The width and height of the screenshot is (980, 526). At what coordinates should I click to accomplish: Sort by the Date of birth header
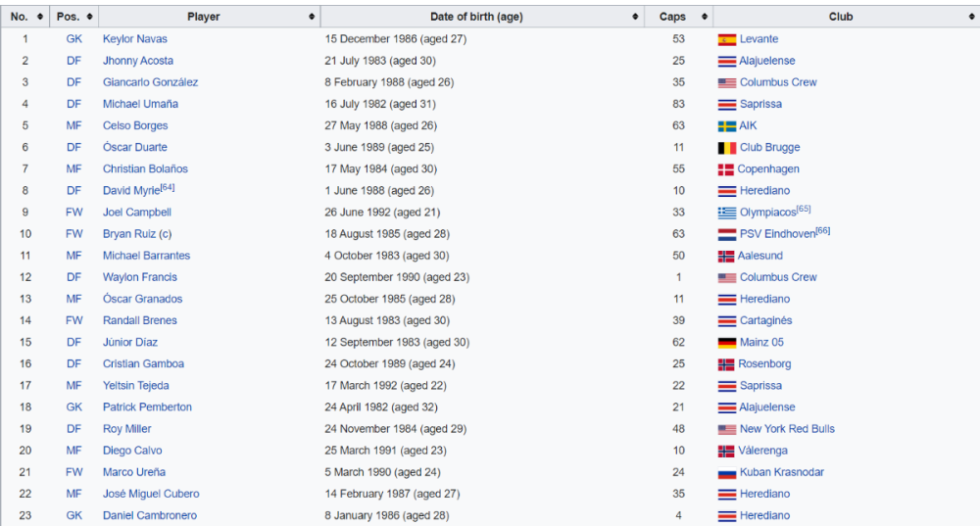(634, 17)
